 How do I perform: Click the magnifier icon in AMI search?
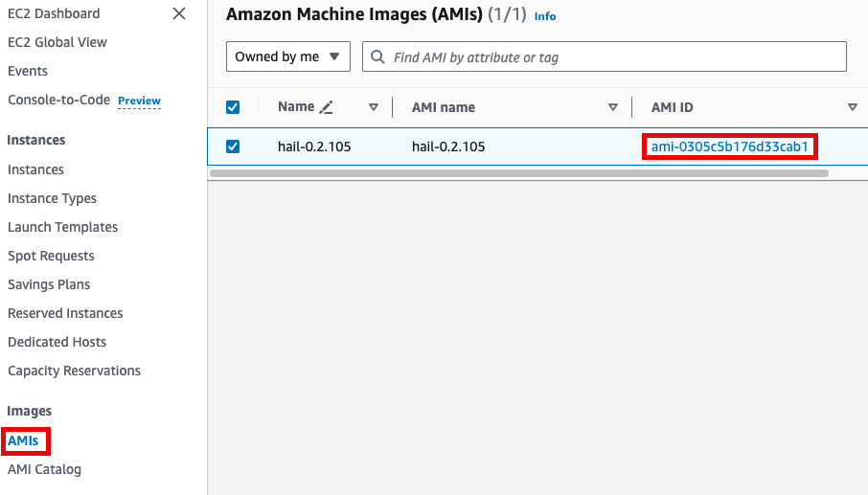coord(377,56)
